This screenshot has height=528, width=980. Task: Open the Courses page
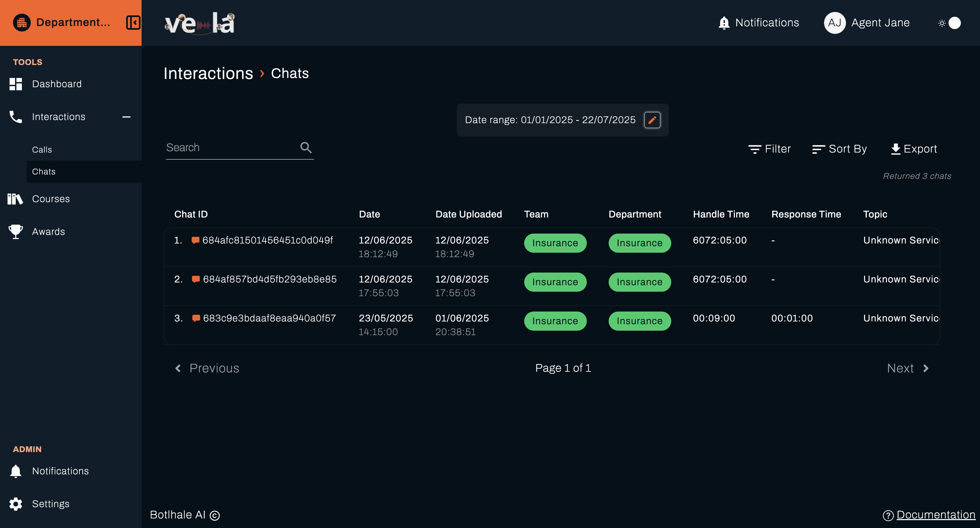(x=51, y=199)
